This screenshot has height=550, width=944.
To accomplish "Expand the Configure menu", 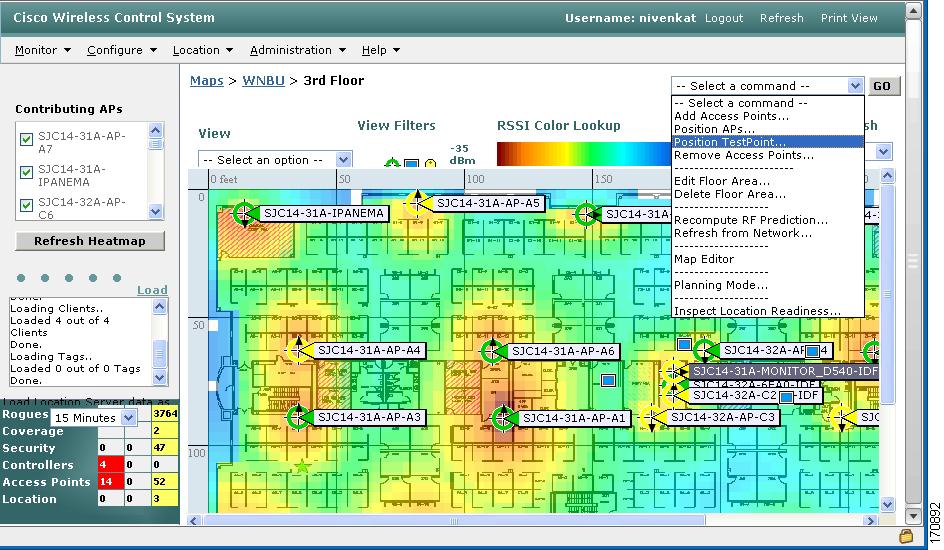I will click(x=122, y=50).
